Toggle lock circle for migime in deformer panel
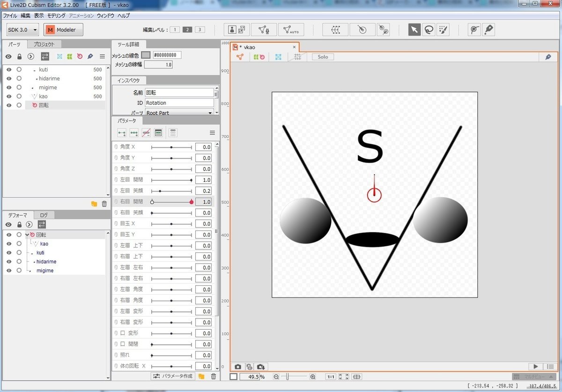 coord(19,270)
